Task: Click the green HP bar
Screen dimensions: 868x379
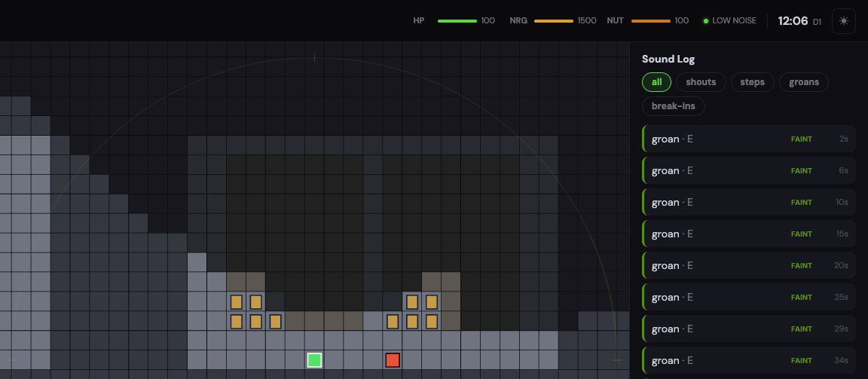Action: [457, 21]
